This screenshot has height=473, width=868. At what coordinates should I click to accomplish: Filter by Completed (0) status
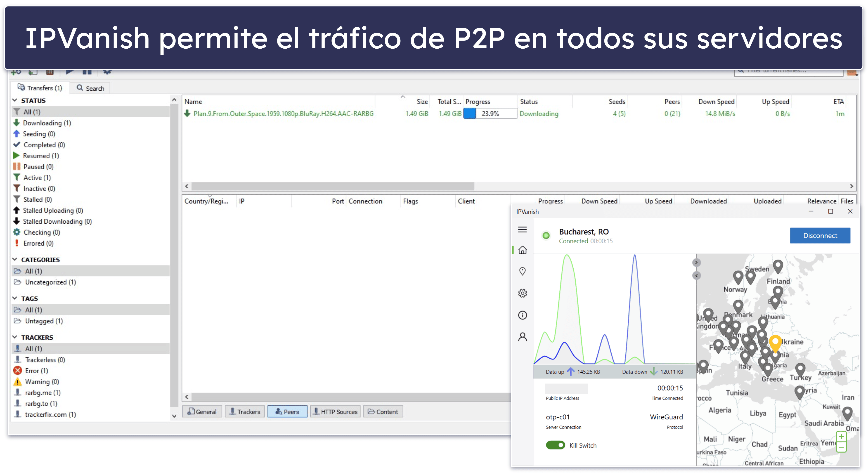[90, 145]
